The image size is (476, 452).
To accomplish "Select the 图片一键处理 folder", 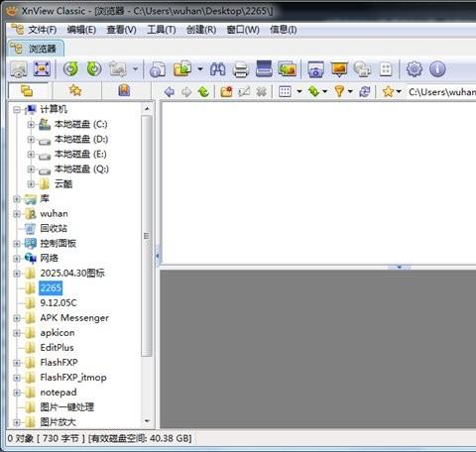I will pyautogui.click(x=67, y=407).
